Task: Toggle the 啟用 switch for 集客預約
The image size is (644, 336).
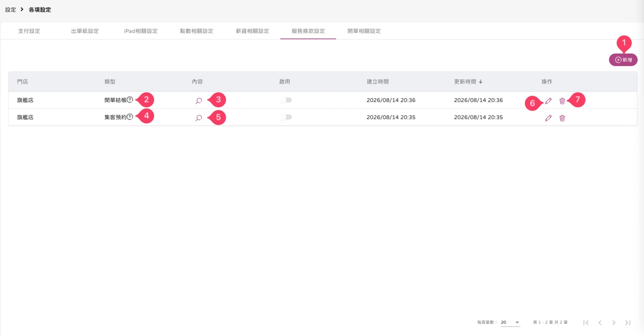Action: tap(286, 117)
